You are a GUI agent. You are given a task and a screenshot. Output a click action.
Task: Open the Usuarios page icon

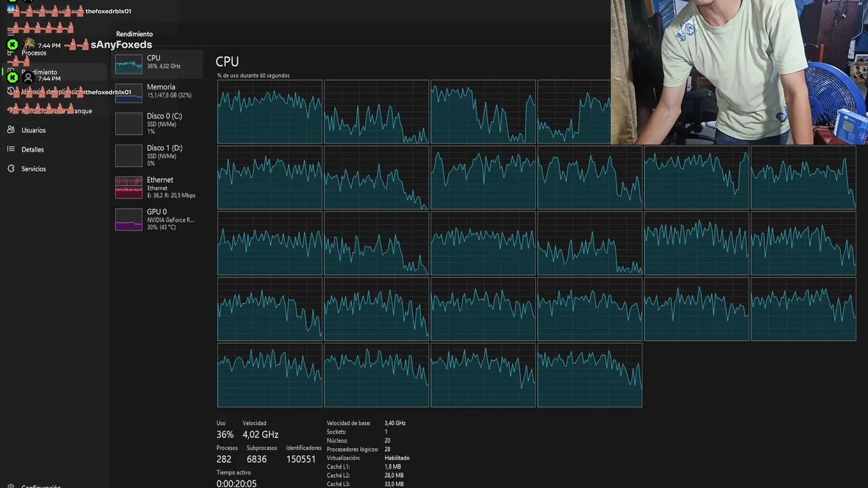point(11,130)
